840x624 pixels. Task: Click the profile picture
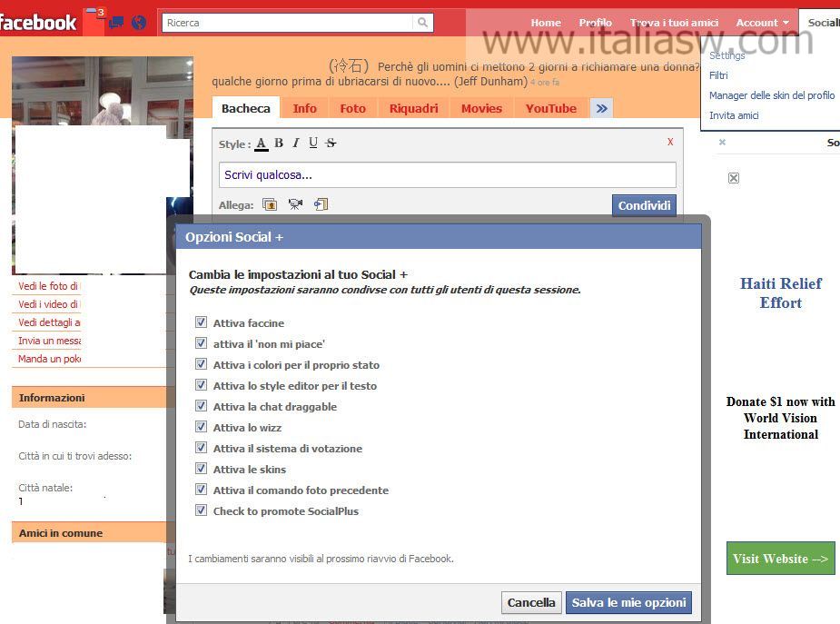(x=103, y=165)
